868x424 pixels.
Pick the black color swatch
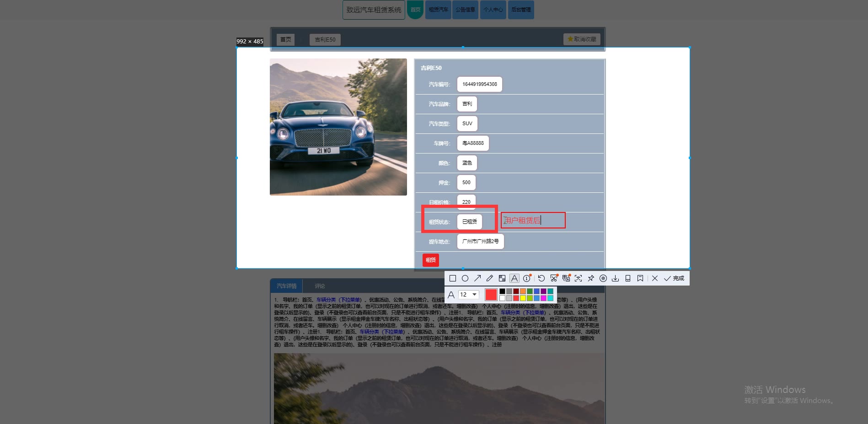click(502, 291)
